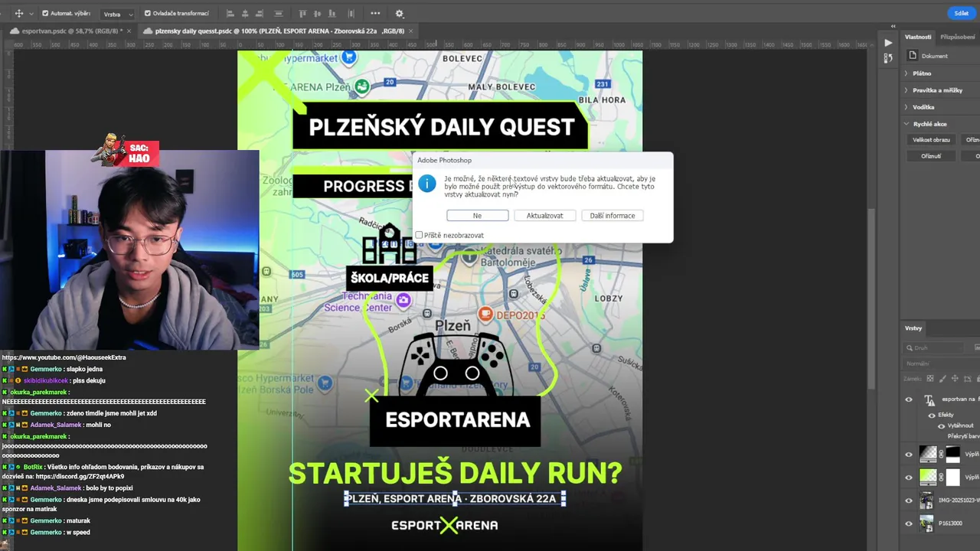Lock image pixels brush icon
The height and width of the screenshot is (551, 980).
[x=942, y=379]
